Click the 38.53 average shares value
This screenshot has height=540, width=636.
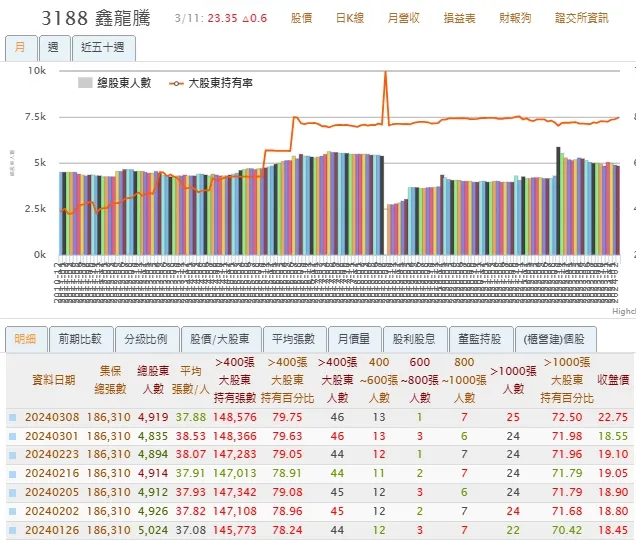[191, 436]
